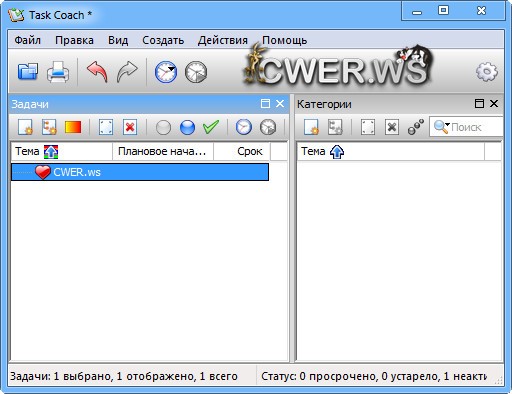Create a new task in Задачи toolbar
The width and height of the screenshot is (512, 394).
(25, 127)
